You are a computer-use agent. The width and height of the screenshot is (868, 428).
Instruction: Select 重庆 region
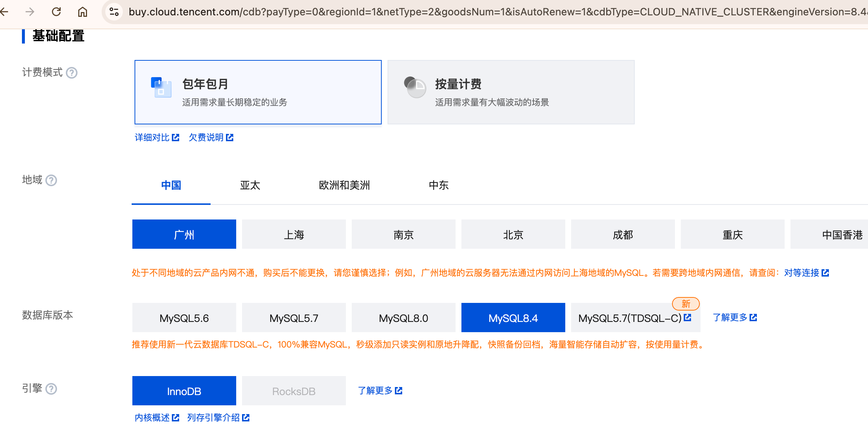pos(733,234)
